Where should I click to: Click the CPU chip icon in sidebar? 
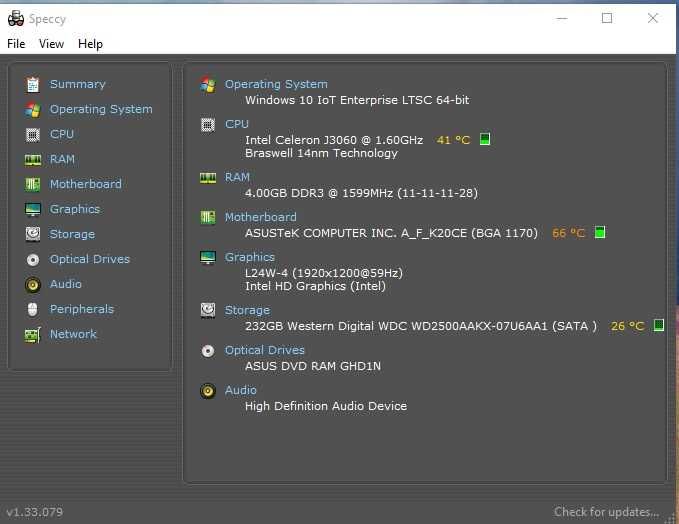[x=33, y=135]
